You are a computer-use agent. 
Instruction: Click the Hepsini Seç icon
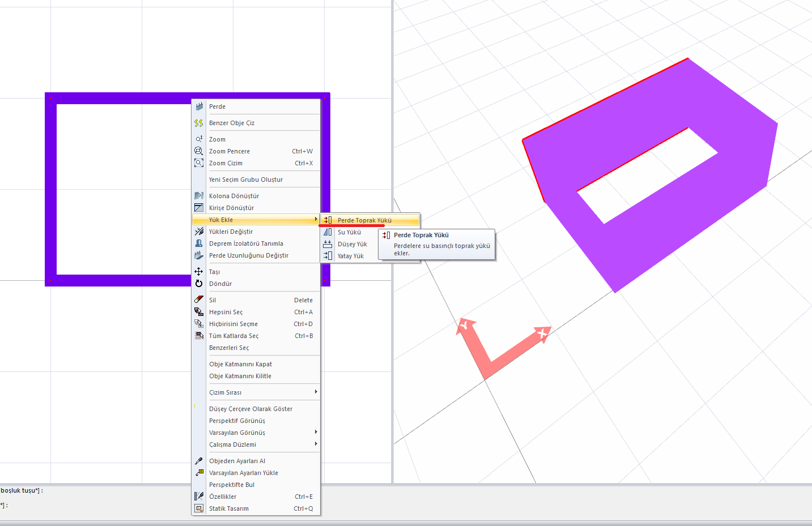[199, 312]
